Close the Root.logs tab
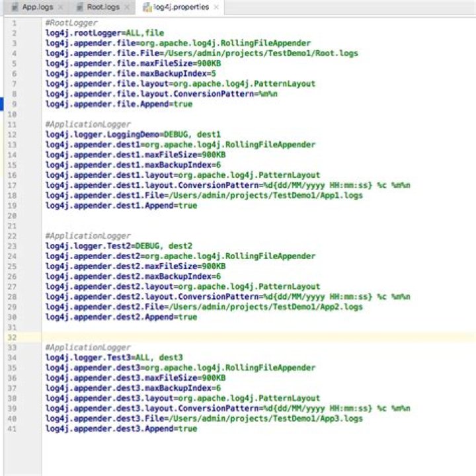Image resolution: width=476 pixels, height=476 pixels. 127,7
